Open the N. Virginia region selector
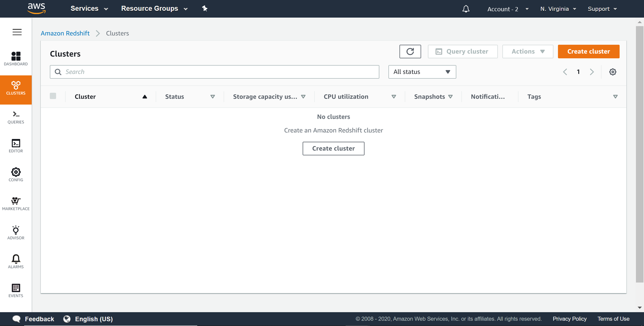This screenshot has height=326, width=644. (558, 9)
